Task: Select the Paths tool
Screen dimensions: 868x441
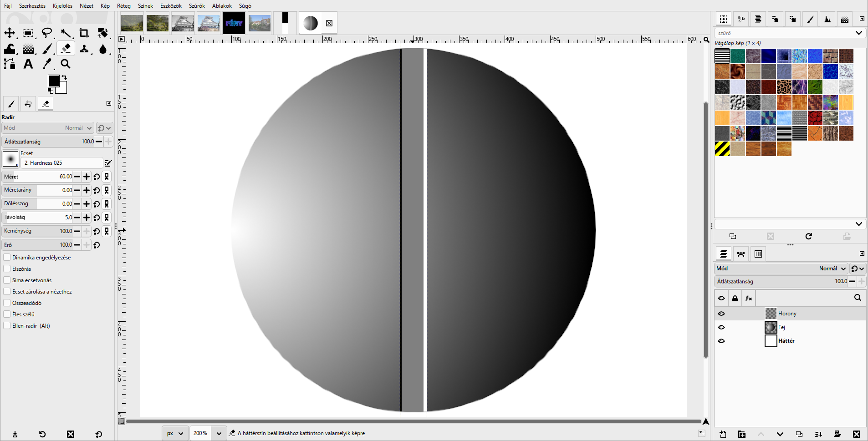Action: (10, 64)
